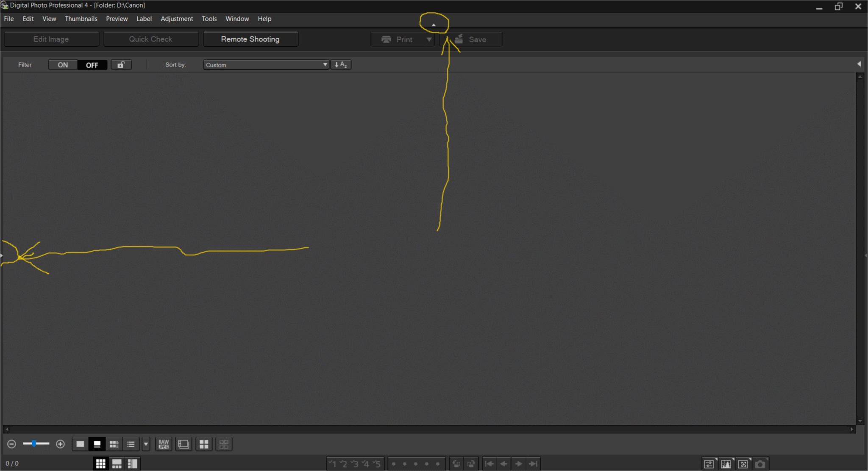This screenshot has height=471, width=868.
Task: Switch to the grid layout icon
Action: point(100,464)
